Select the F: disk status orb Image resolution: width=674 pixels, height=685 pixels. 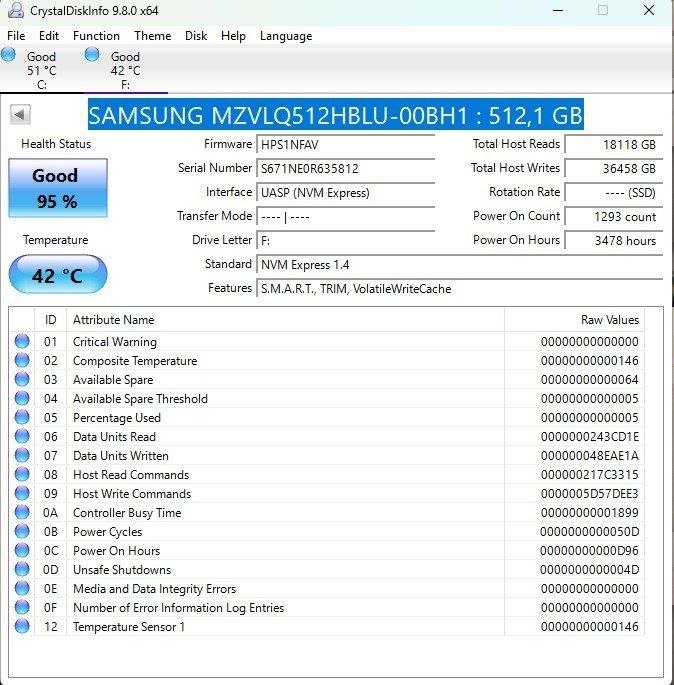[x=93, y=55]
